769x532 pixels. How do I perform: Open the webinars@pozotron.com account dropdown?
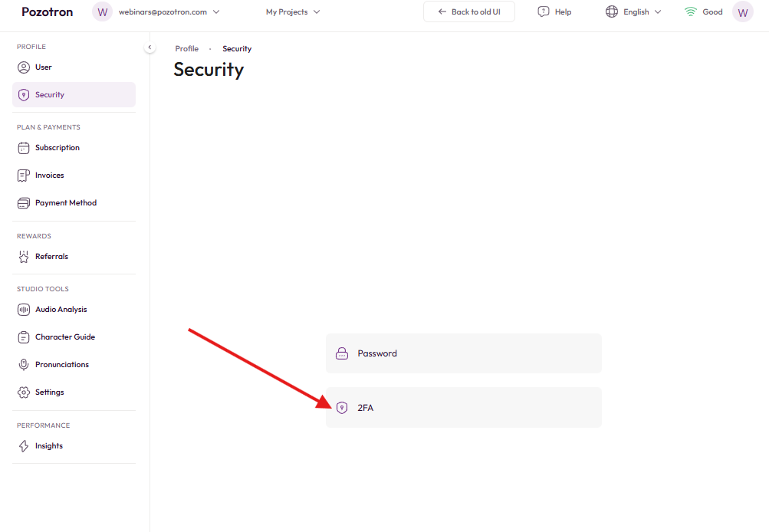pos(163,12)
